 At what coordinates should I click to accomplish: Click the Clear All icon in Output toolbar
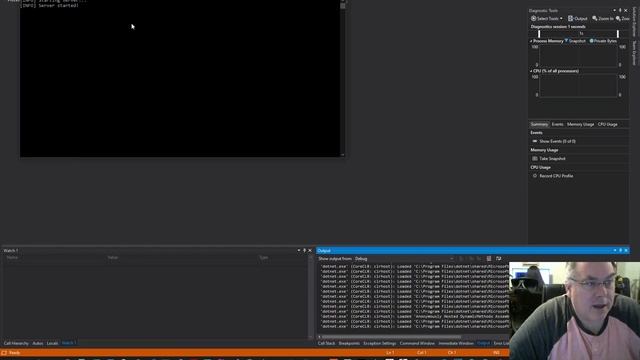[489, 259]
